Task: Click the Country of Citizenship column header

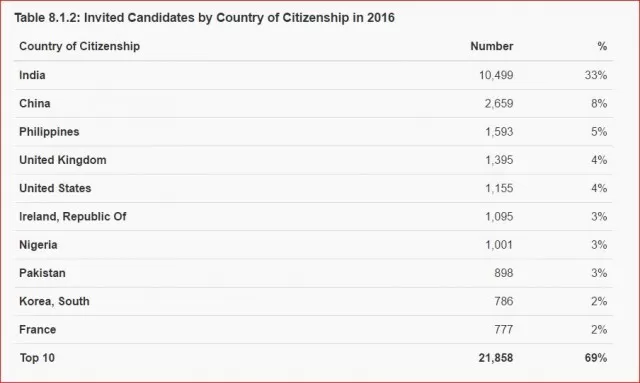Action: pyautogui.click(x=79, y=46)
